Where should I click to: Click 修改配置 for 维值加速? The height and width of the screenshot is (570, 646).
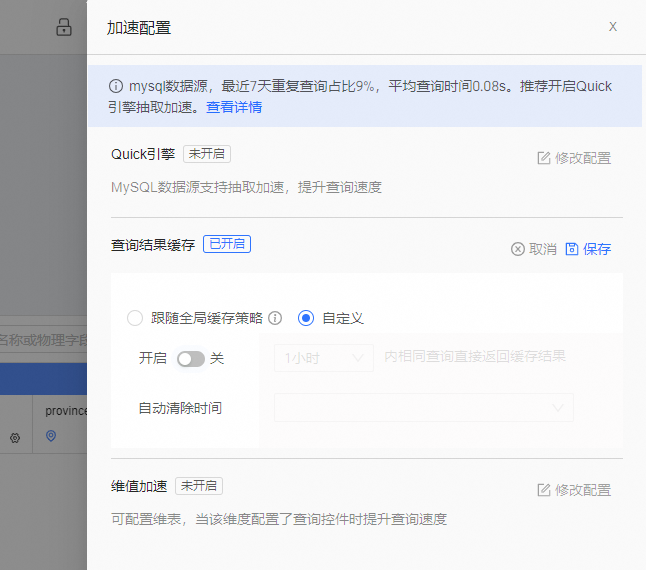[x=574, y=490]
